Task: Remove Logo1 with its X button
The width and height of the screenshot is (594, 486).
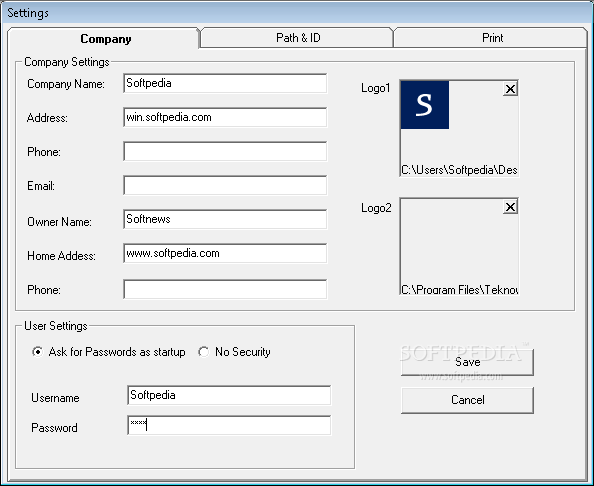Action: click(x=510, y=89)
